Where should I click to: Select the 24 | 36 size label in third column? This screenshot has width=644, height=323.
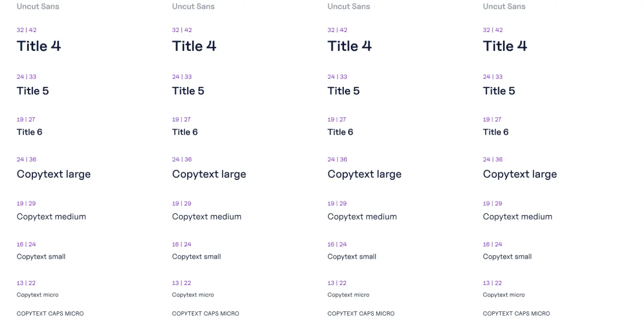coord(337,160)
